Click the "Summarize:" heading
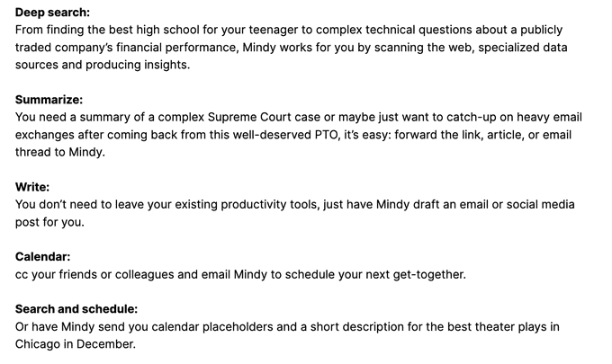This screenshot has width=612, height=364. [x=49, y=100]
